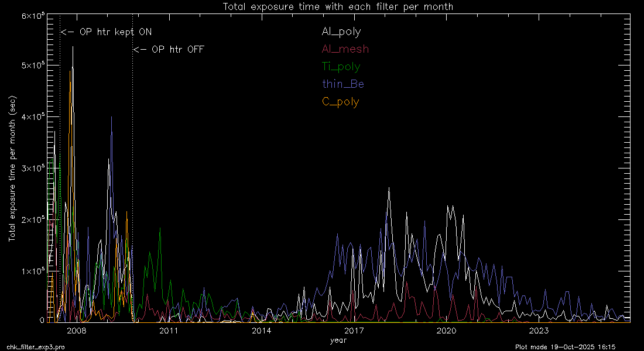The width and height of the screenshot is (644, 351).
Task: Click the plot title about total exposure time
Action: point(338,6)
